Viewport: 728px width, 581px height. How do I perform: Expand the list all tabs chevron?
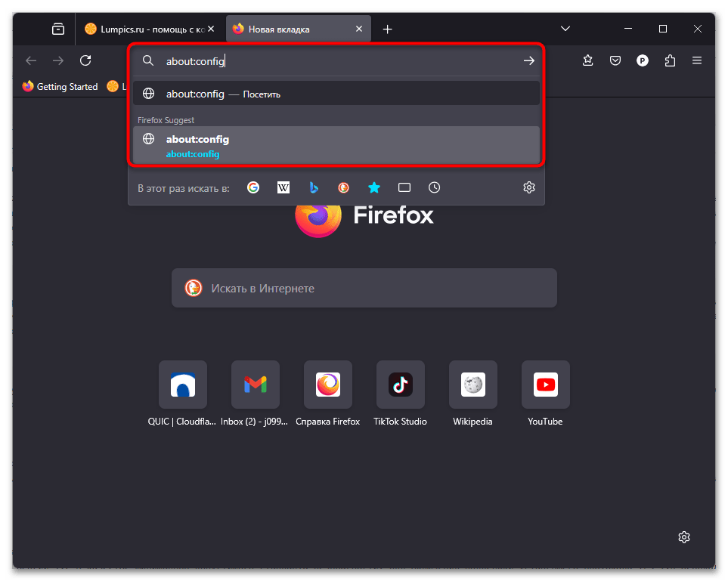coord(565,29)
